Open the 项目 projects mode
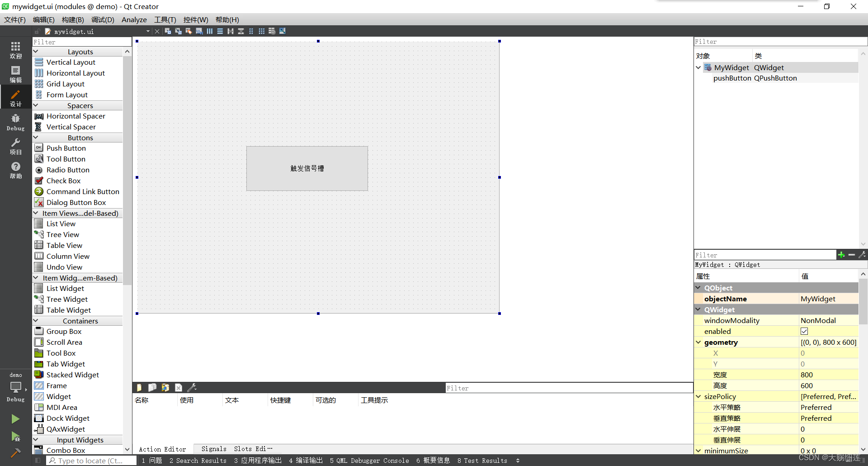The width and height of the screenshot is (868, 466). click(16, 146)
